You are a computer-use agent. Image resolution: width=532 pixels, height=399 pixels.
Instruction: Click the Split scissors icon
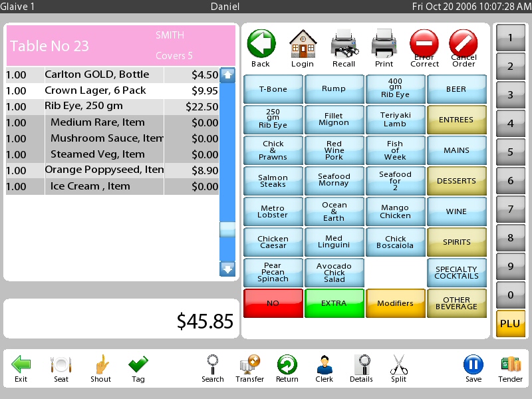[398, 364]
